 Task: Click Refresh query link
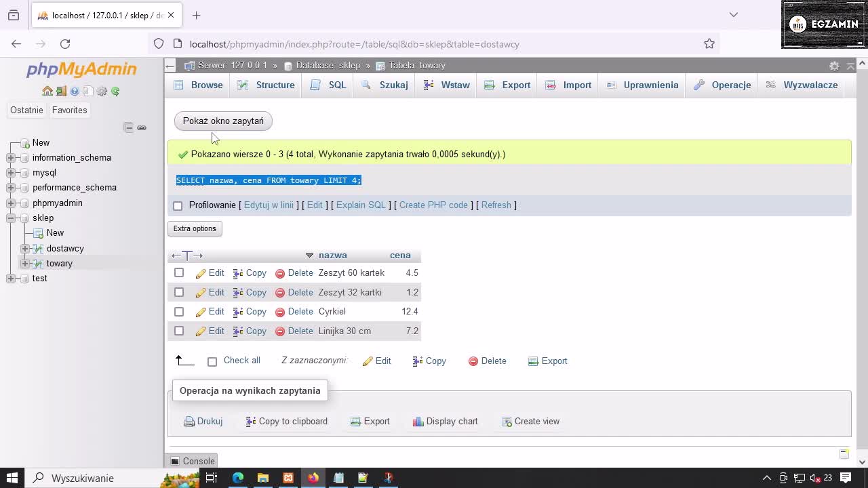(496, 205)
